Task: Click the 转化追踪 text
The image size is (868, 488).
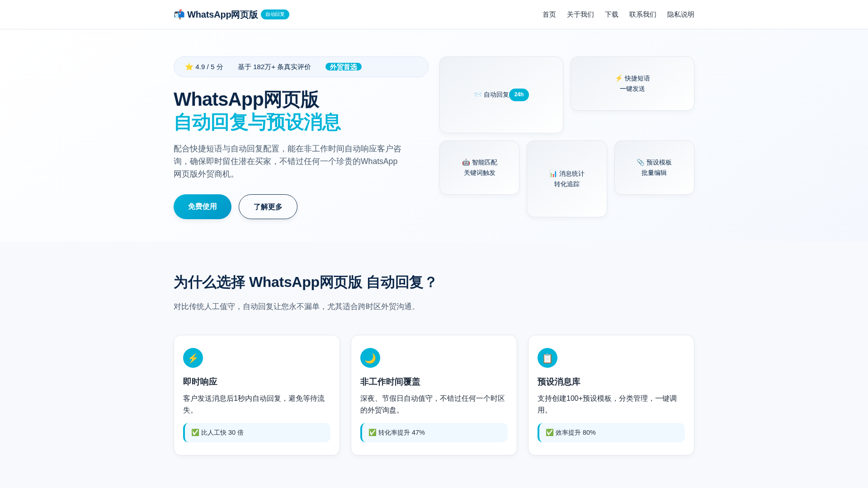Action: (x=567, y=184)
